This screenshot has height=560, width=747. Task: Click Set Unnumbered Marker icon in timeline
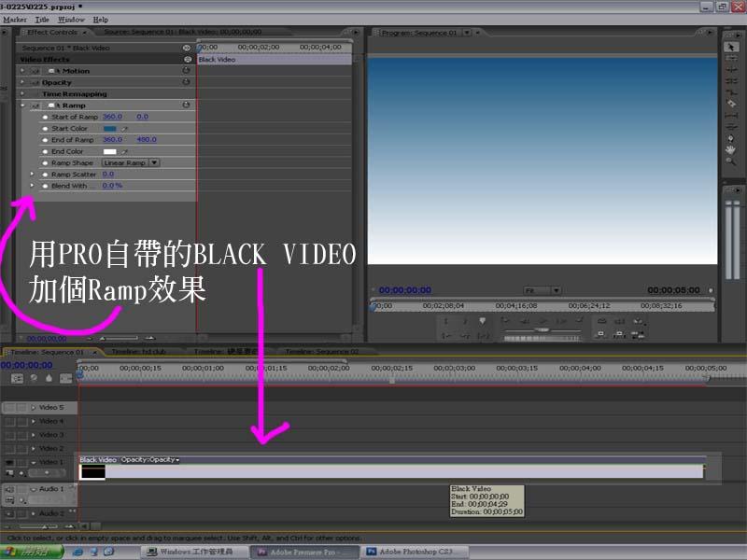click(49, 379)
